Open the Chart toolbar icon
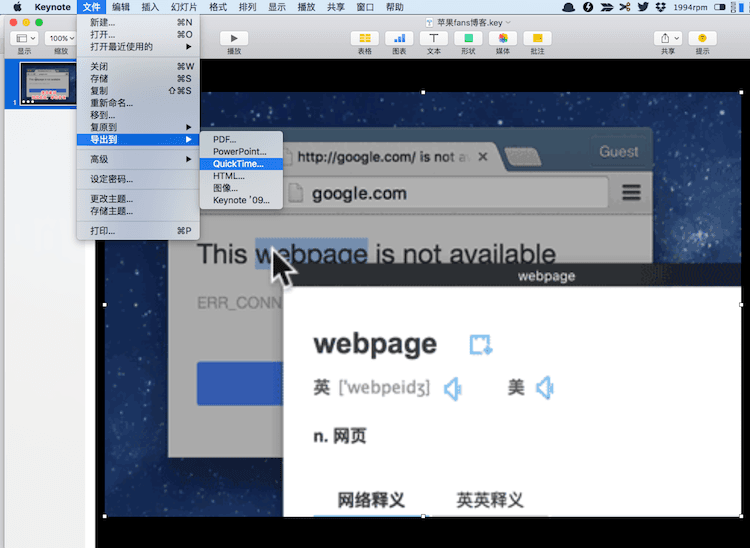This screenshot has height=548, width=750. pos(399,38)
